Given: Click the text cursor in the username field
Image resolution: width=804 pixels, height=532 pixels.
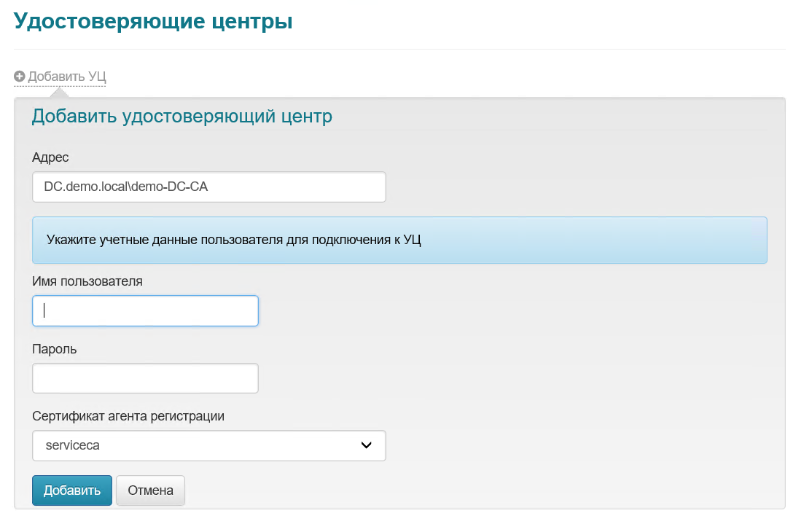Looking at the screenshot, I should click(x=44, y=310).
